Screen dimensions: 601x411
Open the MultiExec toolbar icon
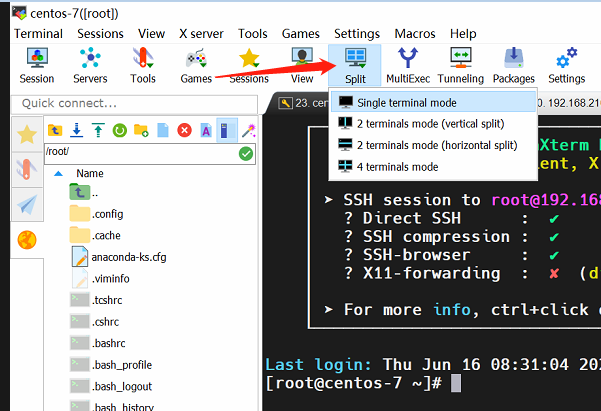(408, 65)
